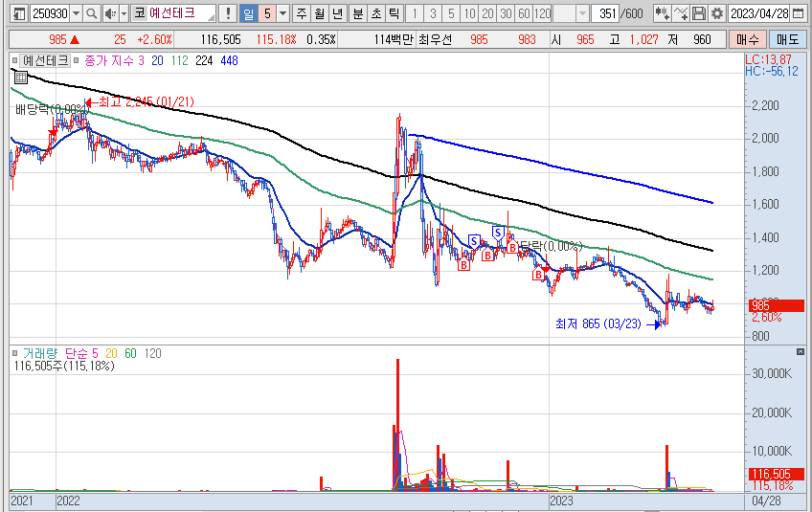
Task: Click the grid table icon below the legend
Action: coord(21,78)
